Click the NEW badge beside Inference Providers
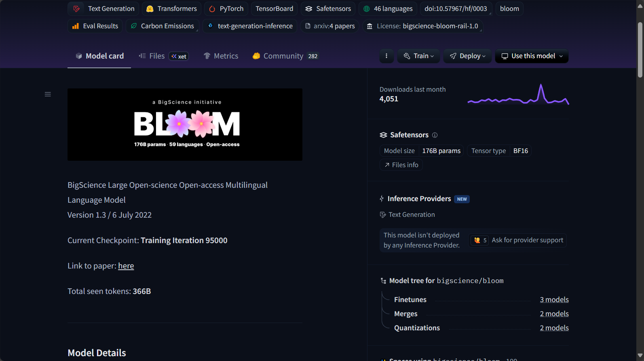Screen dimensions: 644x361 click(x=462, y=199)
